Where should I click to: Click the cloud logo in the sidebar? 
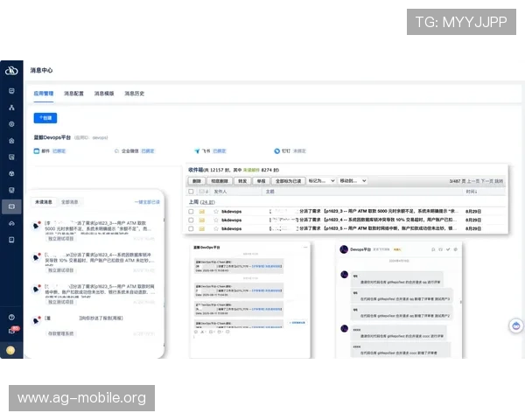pyautogui.click(x=11, y=71)
